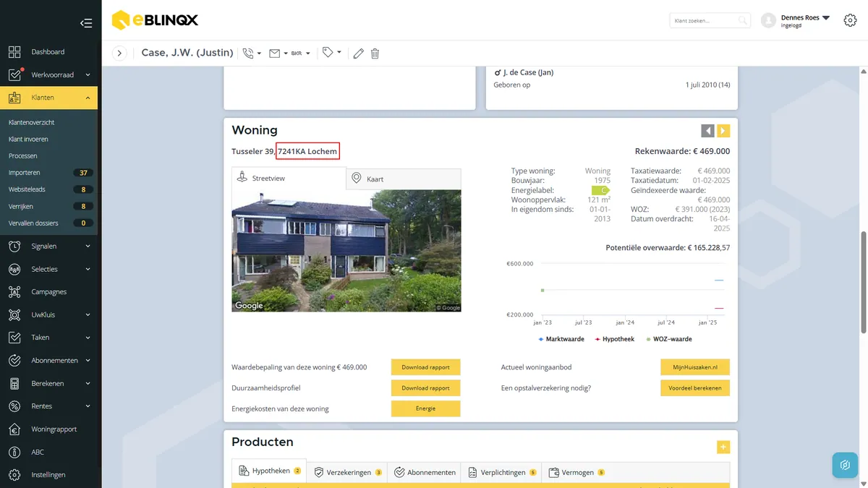This screenshot has width=868, height=488.
Task: Switch to the Kaart tab
Action: (404, 179)
